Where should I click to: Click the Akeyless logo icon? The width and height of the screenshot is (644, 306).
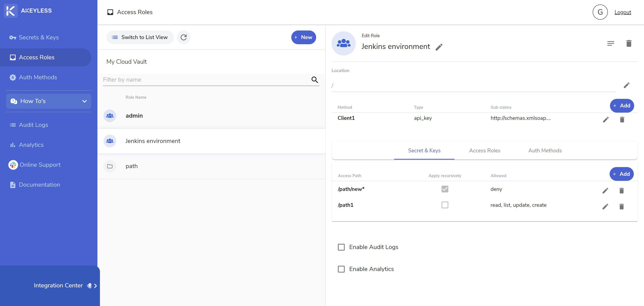tap(11, 11)
